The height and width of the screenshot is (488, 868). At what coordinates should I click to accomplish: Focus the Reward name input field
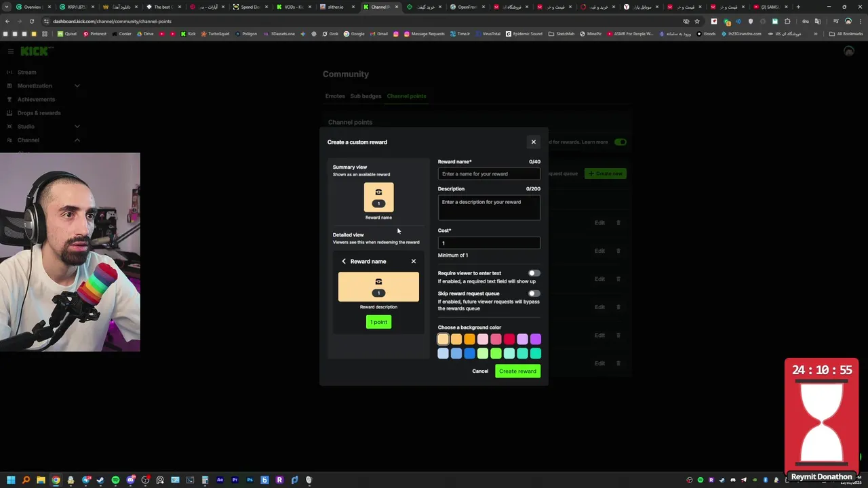pyautogui.click(x=489, y=174)
